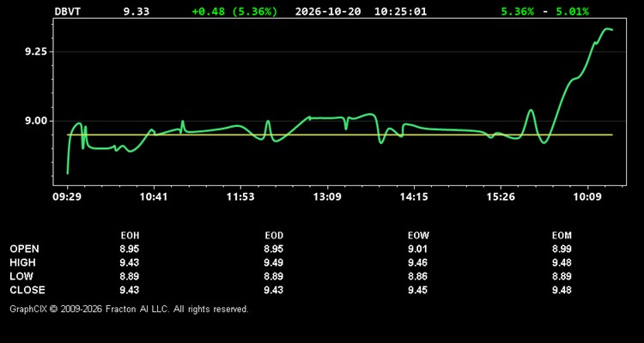Click the EOH close value 9.43
Screen dimensions: 644x343
coord(130,290)
